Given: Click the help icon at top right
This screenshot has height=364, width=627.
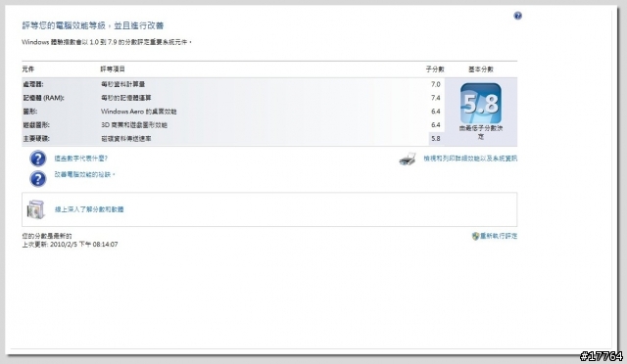Looking at the screenshot, I should (x=517, y=16).
